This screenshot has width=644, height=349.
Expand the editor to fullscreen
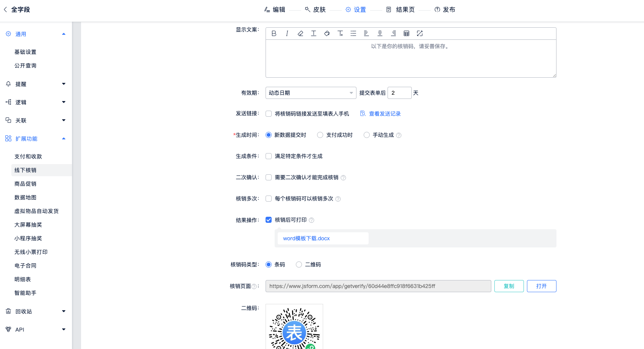[x=420, y=33]
